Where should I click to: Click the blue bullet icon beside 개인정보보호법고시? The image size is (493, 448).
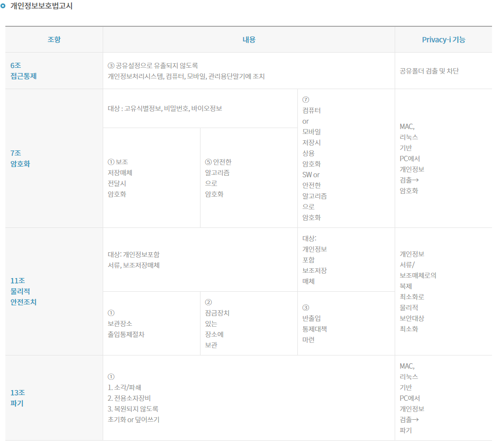click(3, 6)
